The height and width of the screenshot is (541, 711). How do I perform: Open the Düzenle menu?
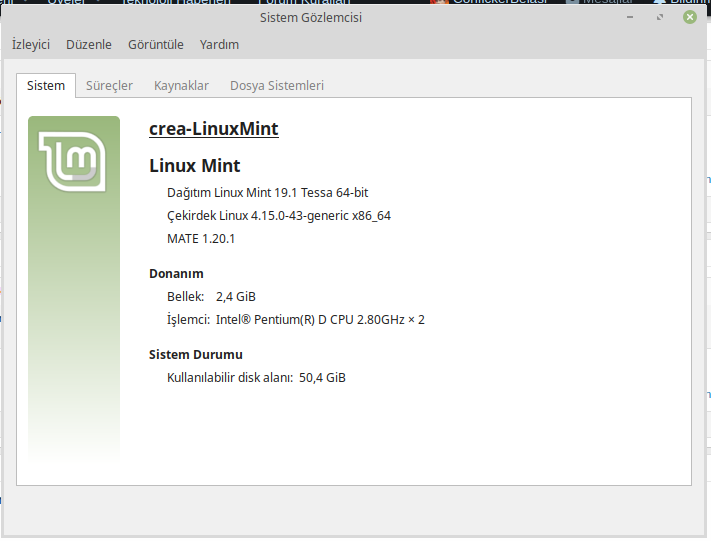89,44
